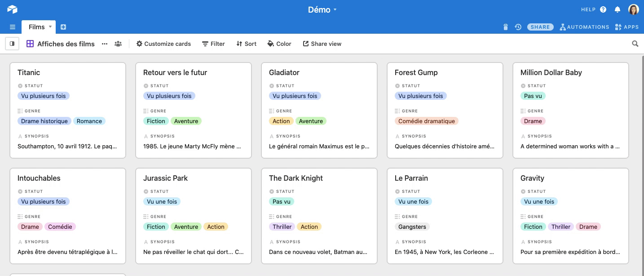644x276 pixels.
Task: Open the Filter options
Action: click(213, 44)
